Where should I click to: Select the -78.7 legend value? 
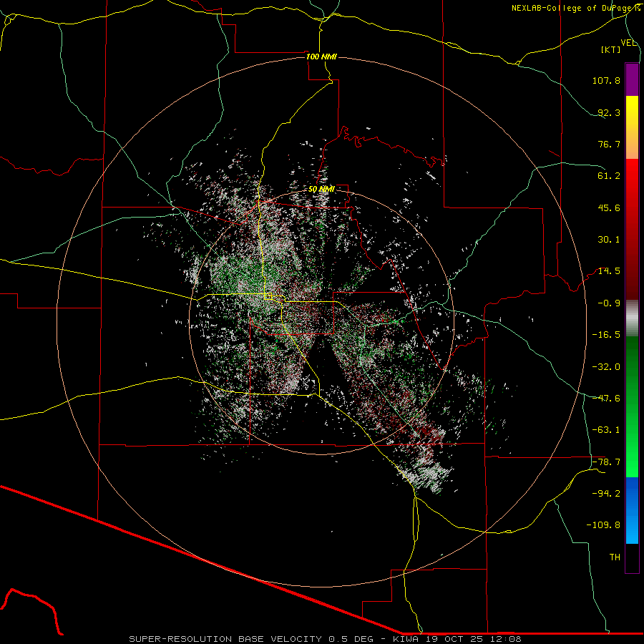[606, 462]
